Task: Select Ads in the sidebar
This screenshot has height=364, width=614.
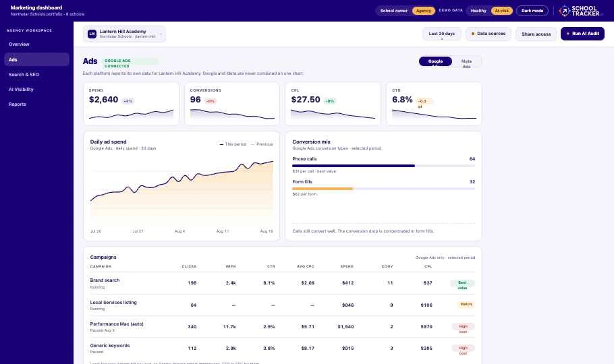Action: coord(37,59)
